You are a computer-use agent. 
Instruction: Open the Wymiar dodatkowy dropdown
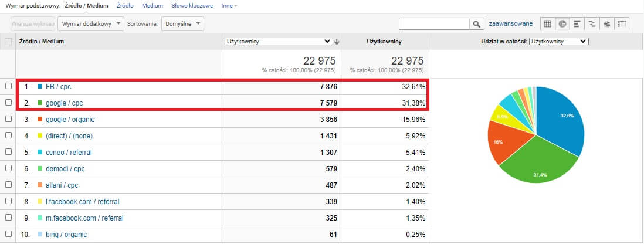[x=91, y=24]
